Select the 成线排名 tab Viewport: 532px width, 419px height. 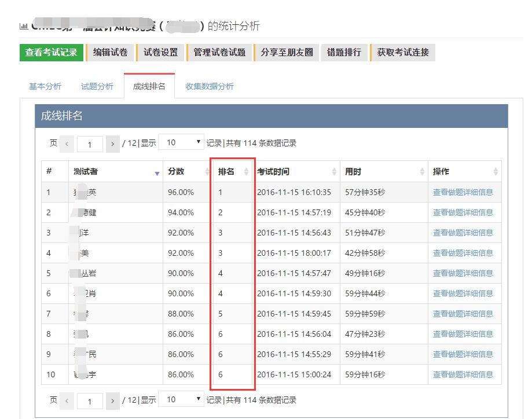(x=149, y=86)
